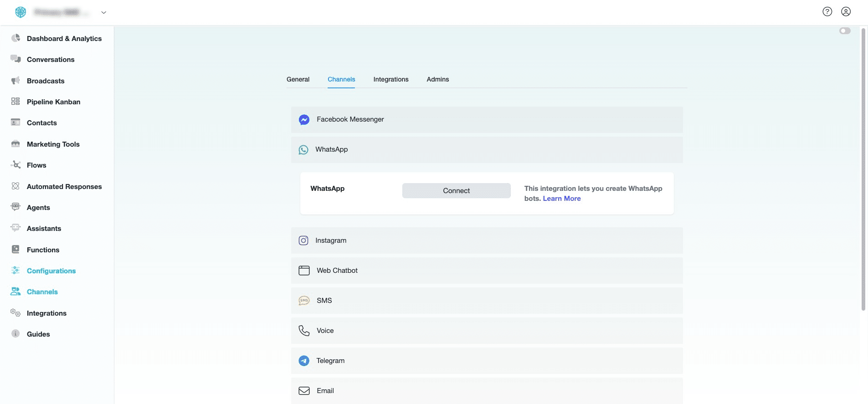Click the Agents robot icon

click(x=15, y=207)
